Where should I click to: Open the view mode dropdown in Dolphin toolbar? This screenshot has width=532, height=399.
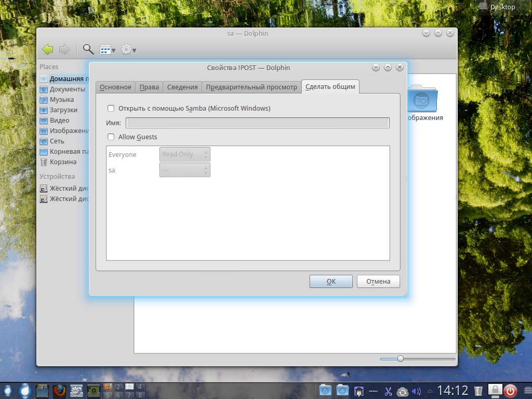pos(108,49)
